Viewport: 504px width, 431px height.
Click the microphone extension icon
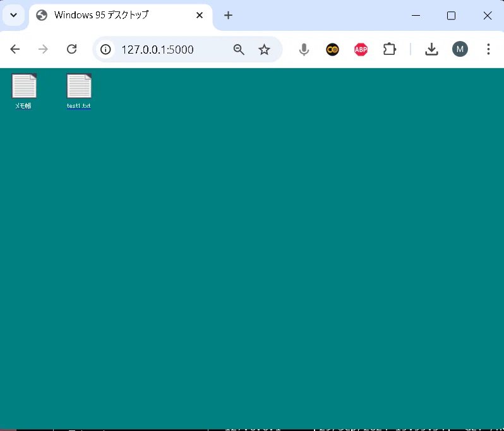point(304,49)
